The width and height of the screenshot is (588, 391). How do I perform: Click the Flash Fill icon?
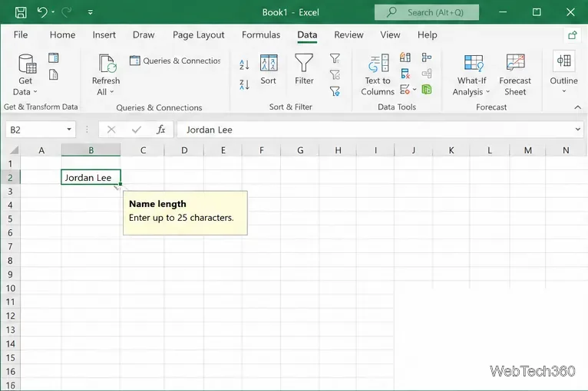(405, 58)
